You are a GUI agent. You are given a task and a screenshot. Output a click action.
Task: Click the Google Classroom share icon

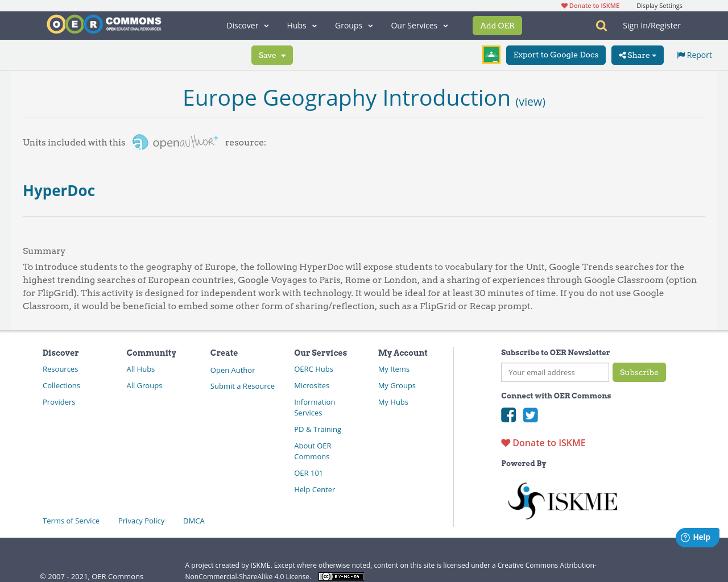[491, 55]
